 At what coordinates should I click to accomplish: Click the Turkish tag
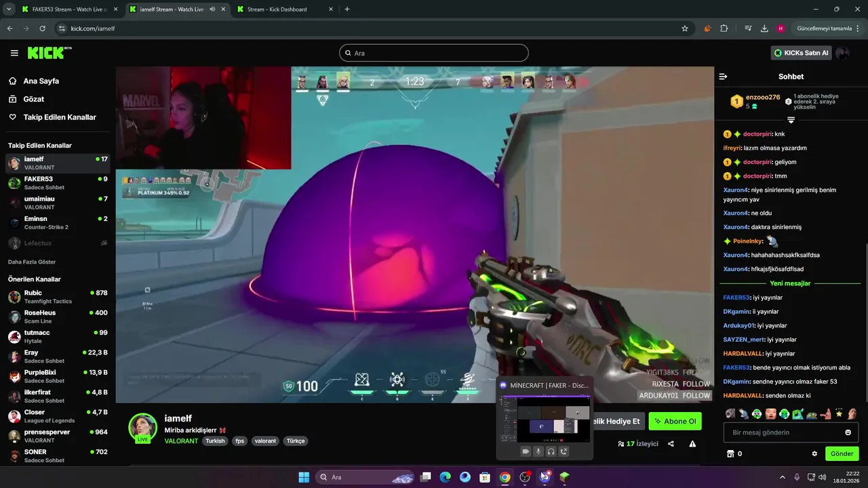[215, 441]
